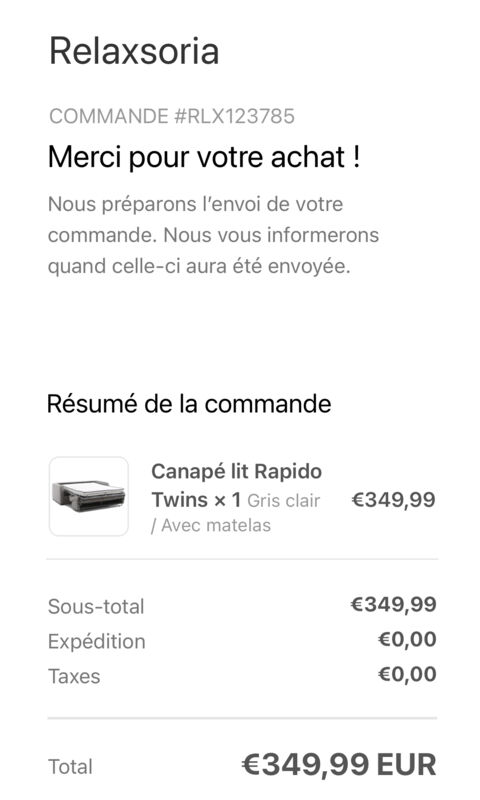The width and height of the screenshot is (480, 800).
Task: Select the order number #RLX123785
Action: (235, 116)
